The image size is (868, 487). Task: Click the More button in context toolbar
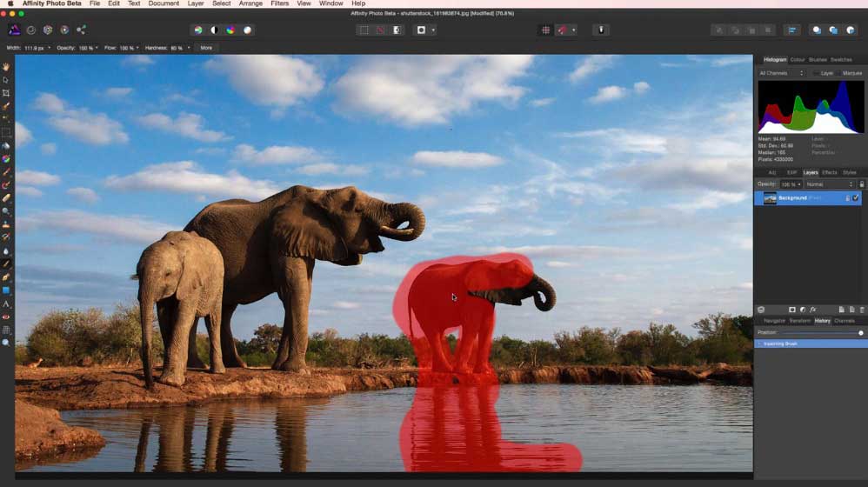206,48
